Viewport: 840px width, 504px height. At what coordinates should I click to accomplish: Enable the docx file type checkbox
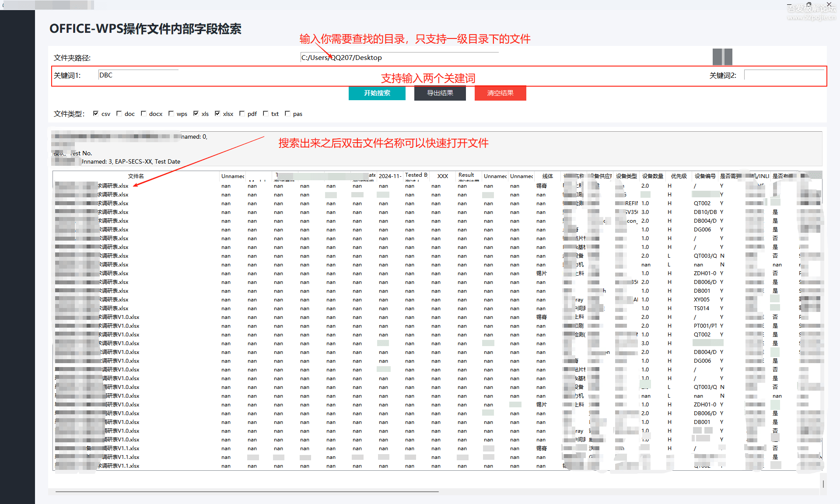click(144, 113)
